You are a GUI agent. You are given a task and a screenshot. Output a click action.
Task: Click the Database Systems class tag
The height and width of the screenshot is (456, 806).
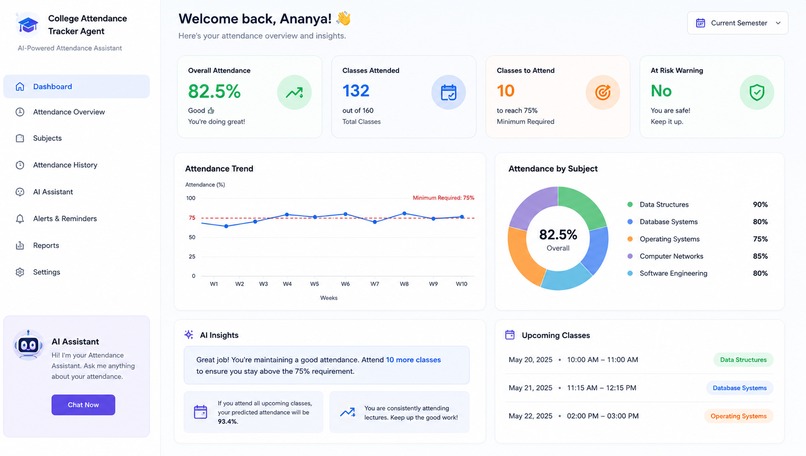(x=739, y=388)
